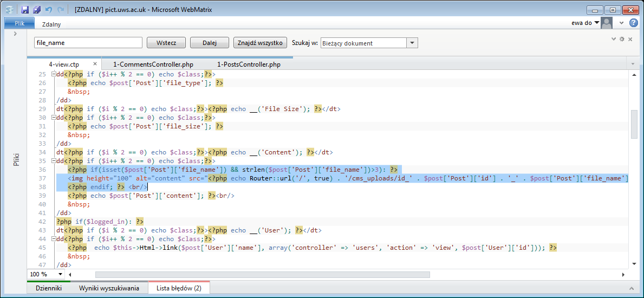Click the Save icon in title bar
644x298 pixels.
(x=25, y=9)
